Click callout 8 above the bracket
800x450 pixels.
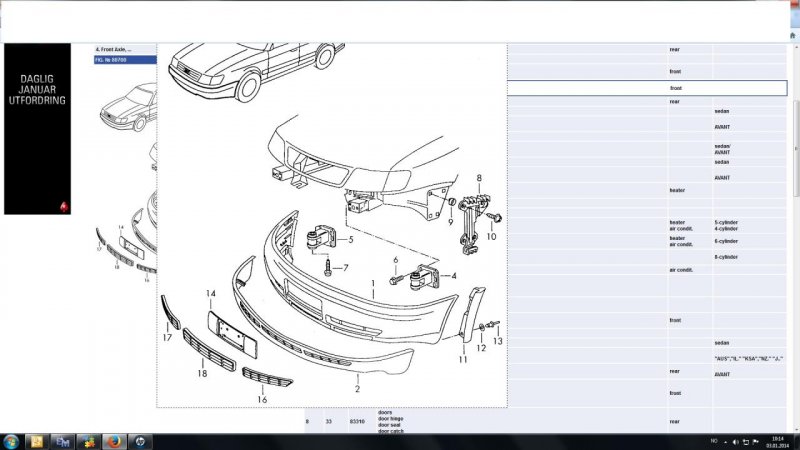click(x=479, y=178)
